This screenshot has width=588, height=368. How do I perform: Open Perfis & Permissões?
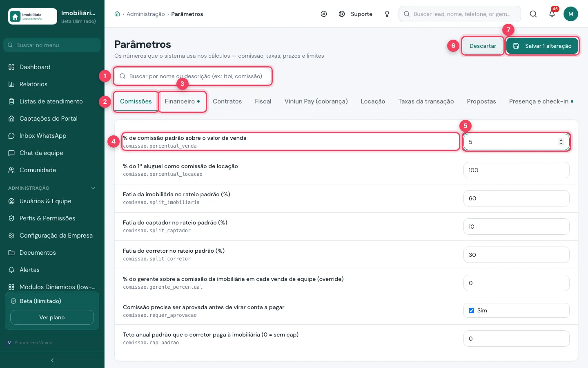[52, 218]
